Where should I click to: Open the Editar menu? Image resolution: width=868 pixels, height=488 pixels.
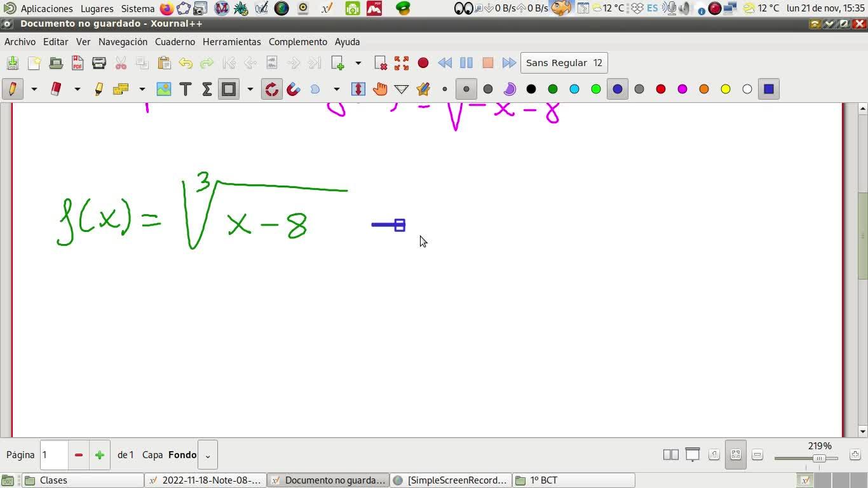[x=56, y=42]
